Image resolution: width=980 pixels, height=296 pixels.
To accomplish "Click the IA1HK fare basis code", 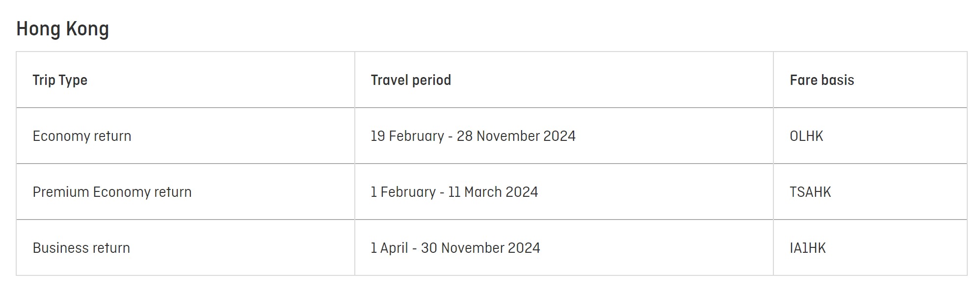I will (x=808, y=248).
